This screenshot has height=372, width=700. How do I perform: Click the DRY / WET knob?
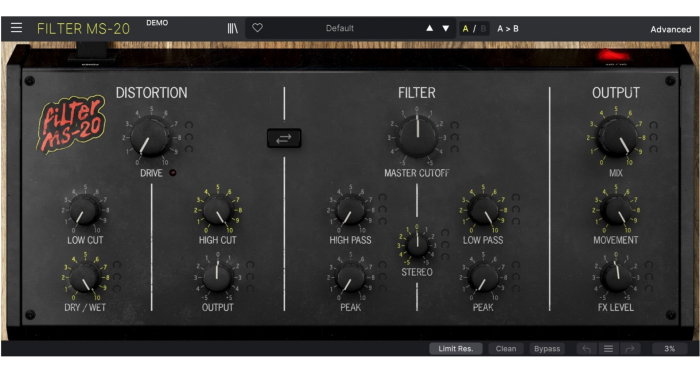coord(85,278)
